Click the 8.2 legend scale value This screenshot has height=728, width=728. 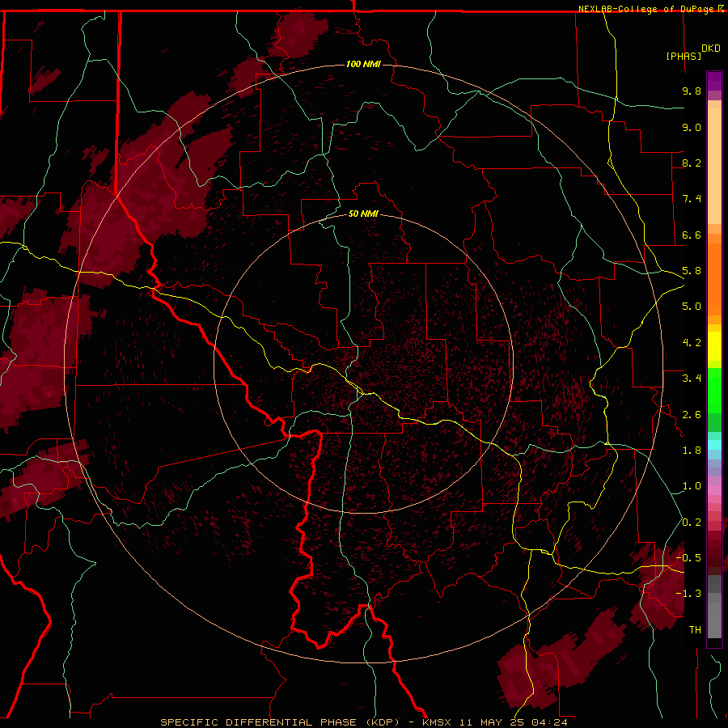tap(692, 163)
